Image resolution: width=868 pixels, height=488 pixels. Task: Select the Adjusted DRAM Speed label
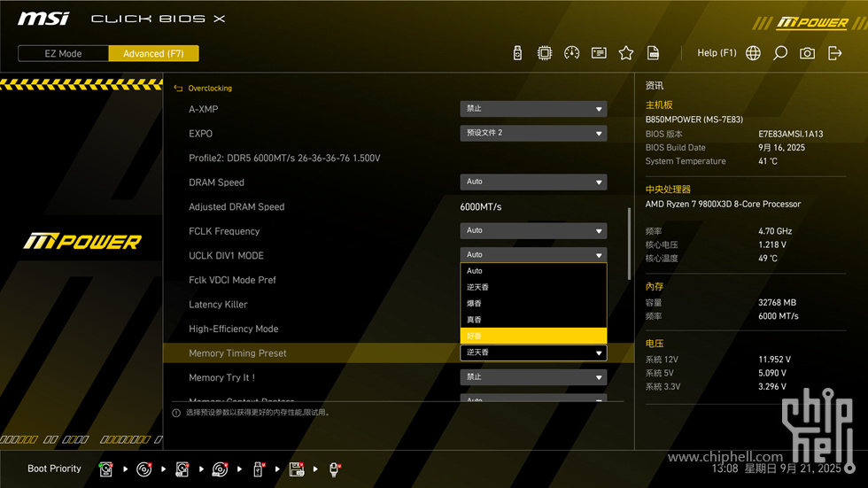(x=236, y=207)
